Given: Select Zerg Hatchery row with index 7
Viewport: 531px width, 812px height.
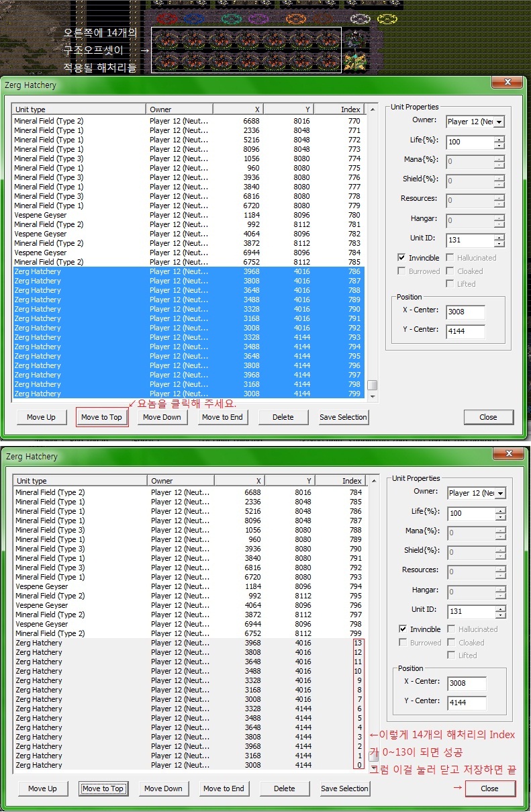Looking at the screenshot, I should point(190,699).
